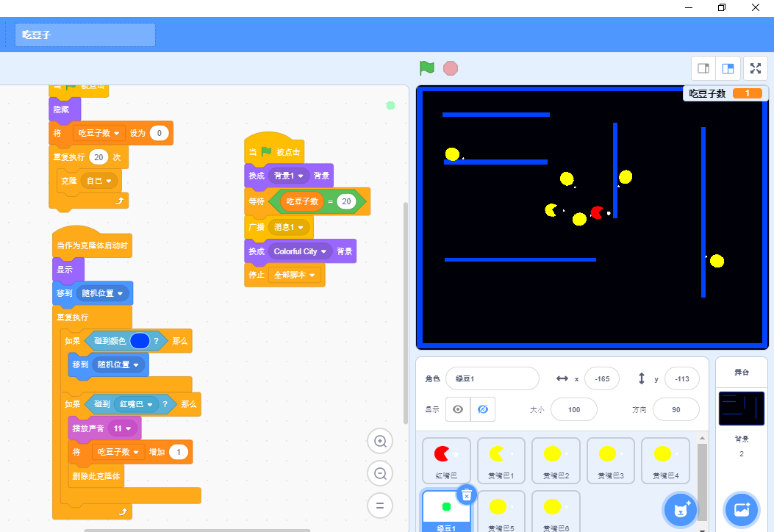Image resolution: width=774 pixels, height=532 pixels.
Task: Zoom out of the code workspace
Action: (x=380, y=474)
